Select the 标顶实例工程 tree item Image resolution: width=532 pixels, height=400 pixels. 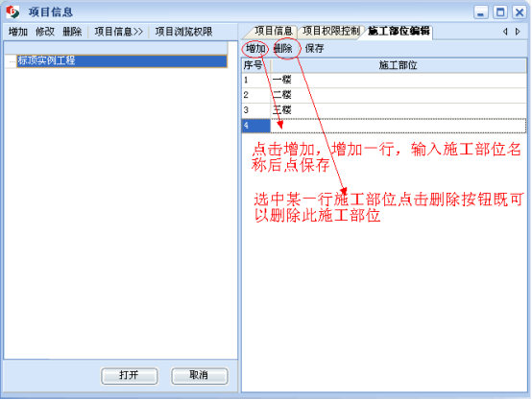(122, 61)
